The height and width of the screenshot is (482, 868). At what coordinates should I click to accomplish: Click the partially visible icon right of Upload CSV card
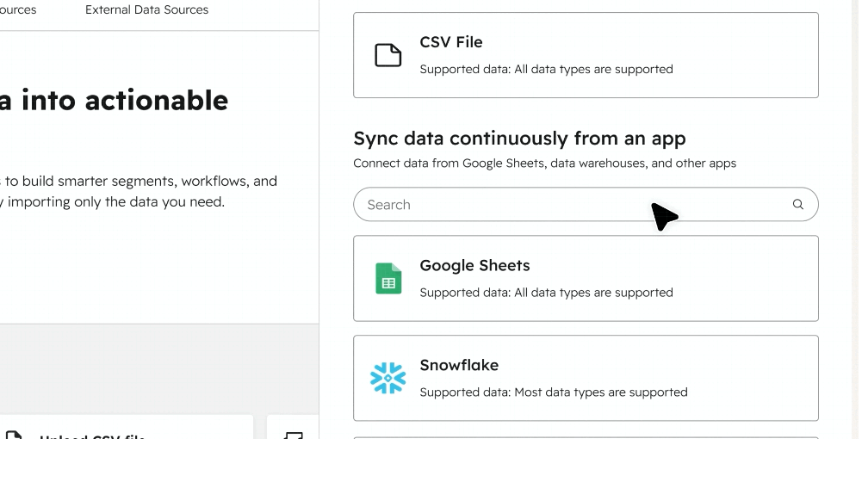[295, 435]
